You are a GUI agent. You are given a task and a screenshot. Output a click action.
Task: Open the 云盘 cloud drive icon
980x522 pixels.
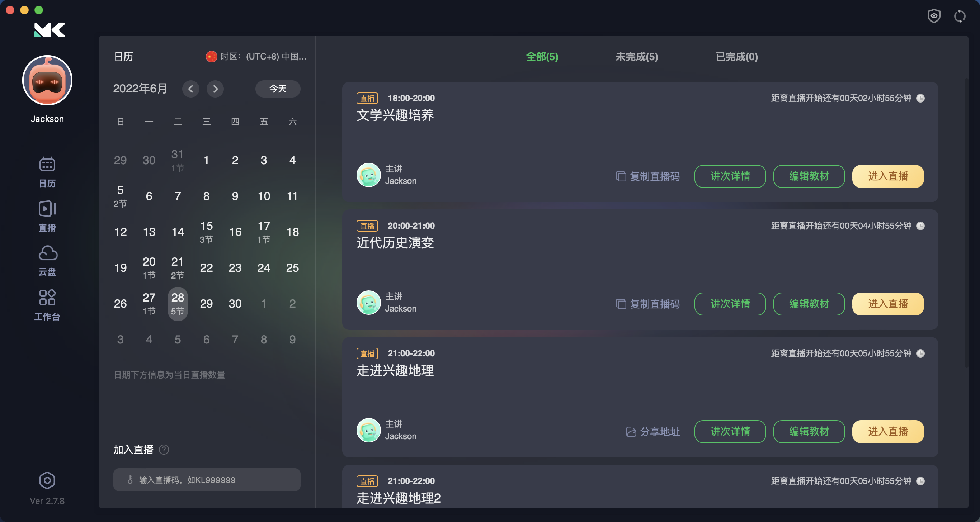(47, 260)
